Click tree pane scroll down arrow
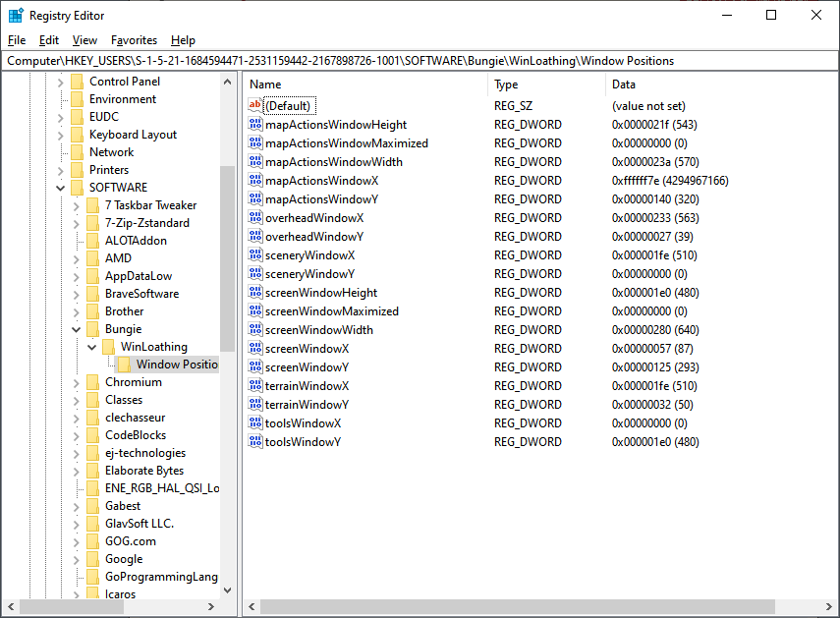The image size is (840, 618). 227,590
